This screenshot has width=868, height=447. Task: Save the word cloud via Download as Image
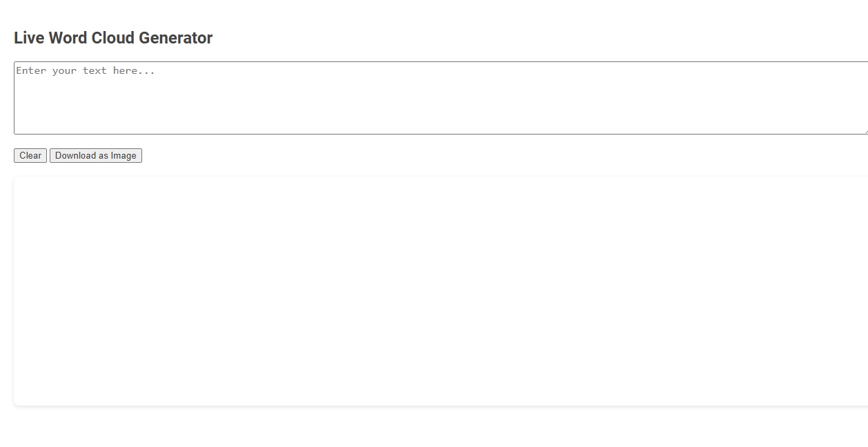[96, 156]
